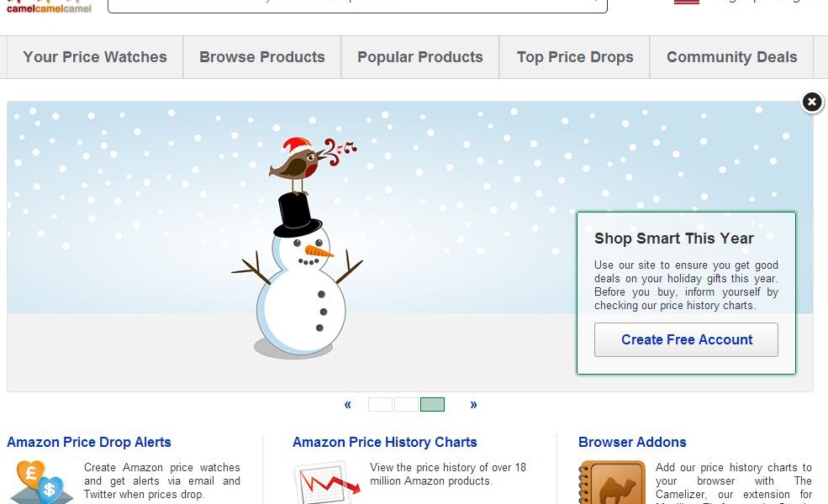
Task: Close the holiday banner with X icon
Action: click(812, 102)
